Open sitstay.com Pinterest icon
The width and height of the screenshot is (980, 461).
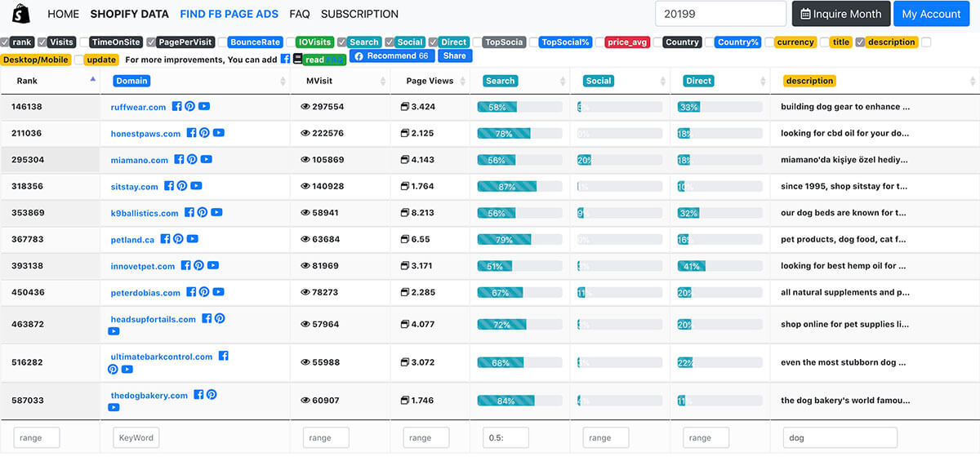click(182, 186)
